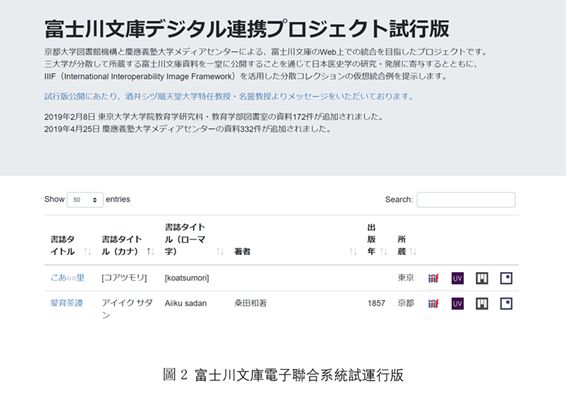The image size is (567, 409).
Task: Focus the Search input field
Action: (466, 200)
